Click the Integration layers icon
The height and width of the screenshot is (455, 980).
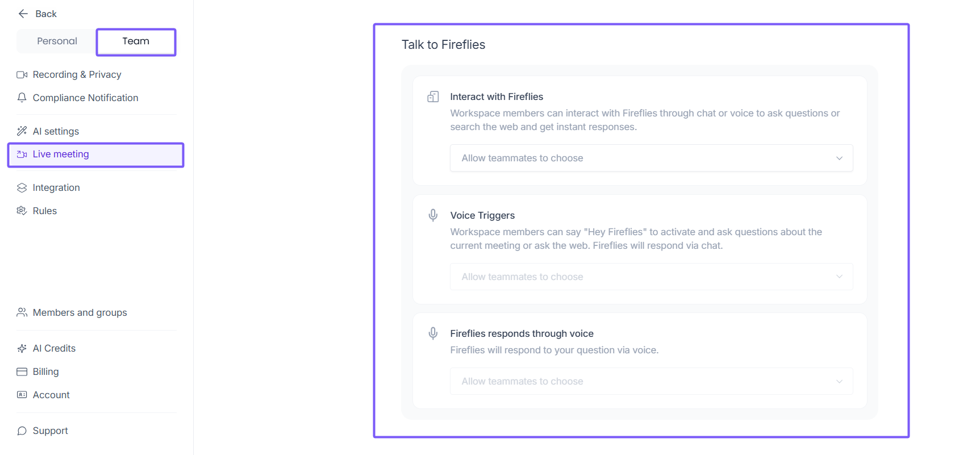click(x=22, y=188)
